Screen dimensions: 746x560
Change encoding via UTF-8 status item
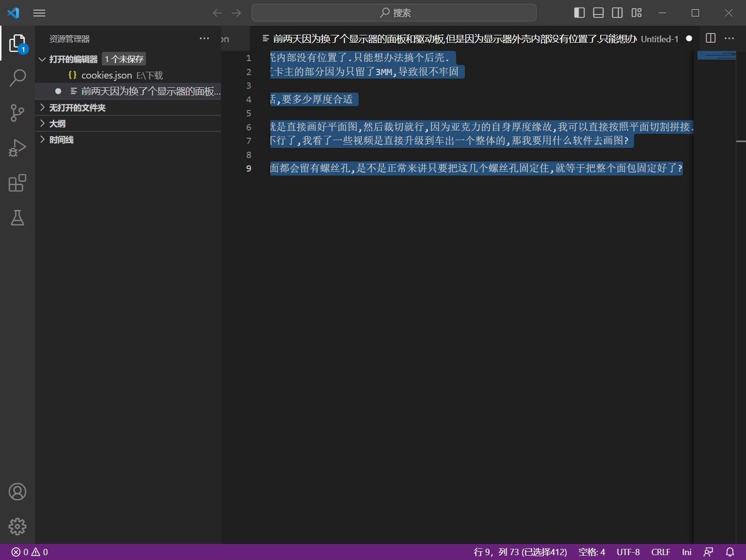pyautogui.click(x=628, y=552)
